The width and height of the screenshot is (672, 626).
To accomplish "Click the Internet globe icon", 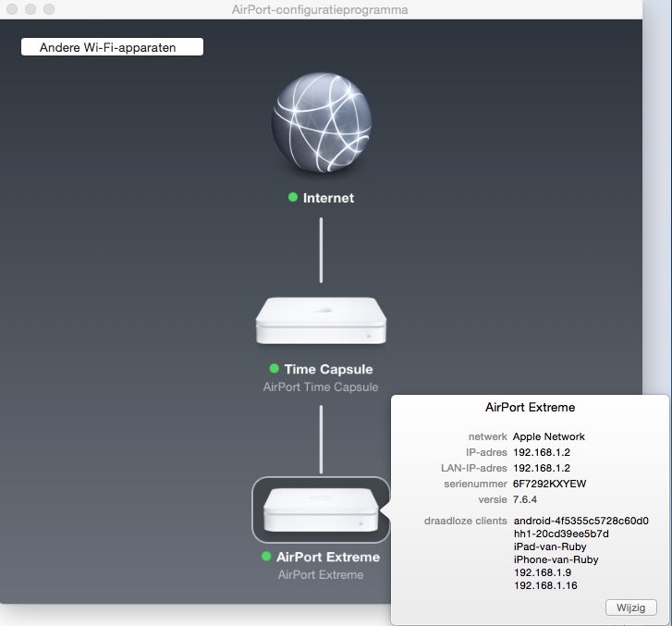I will click(x=321, y=121).
